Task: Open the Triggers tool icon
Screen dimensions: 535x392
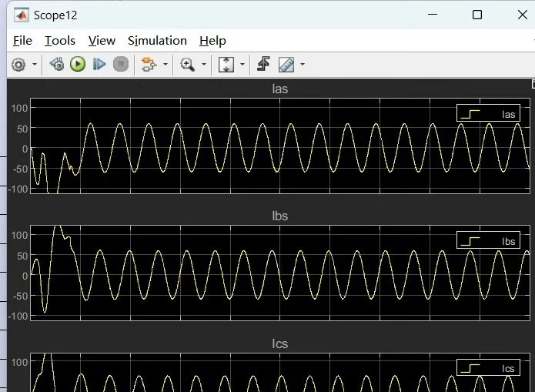Action: tap(263, 64)
